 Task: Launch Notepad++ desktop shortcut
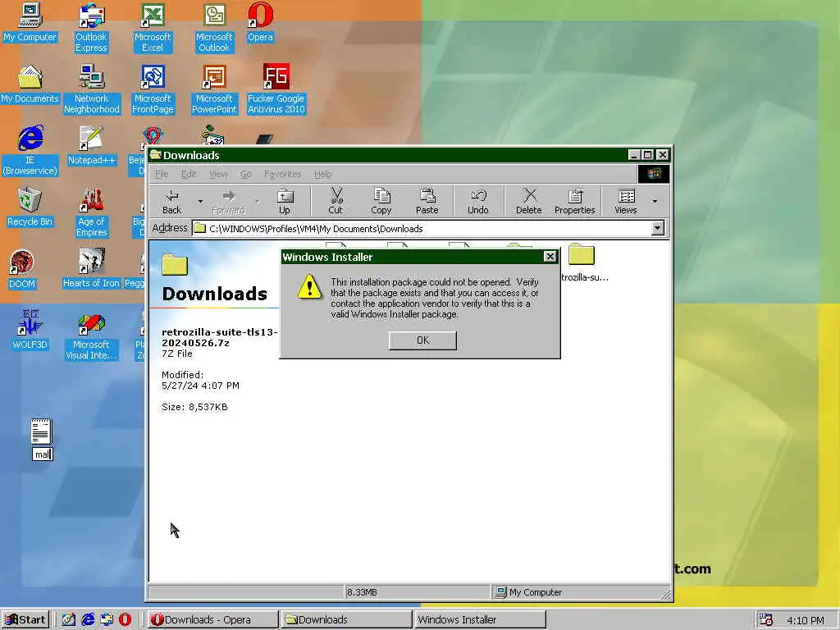point(92,146)
